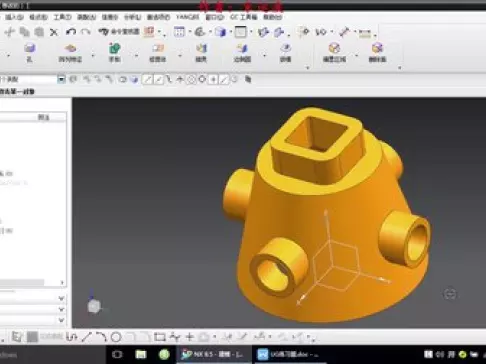The width and height of the screenshot is (486, 364).
Task: Select the Hole feature icon
Action: (29, 52)
